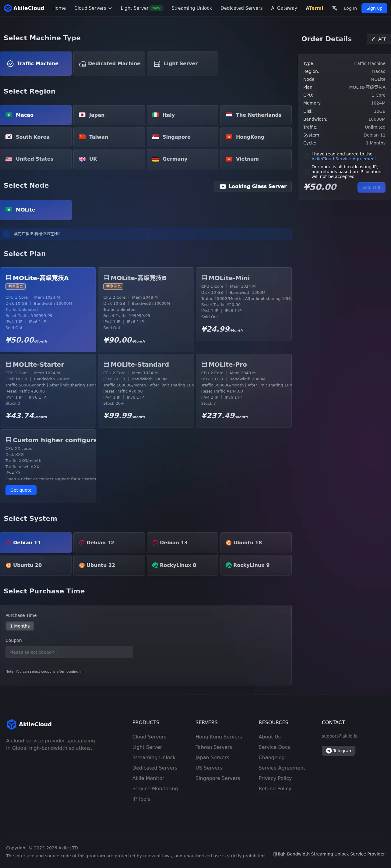This screenshot has width=391, height=868.
Task: Click the Taiwan flag icon
Action: (82, 137)
